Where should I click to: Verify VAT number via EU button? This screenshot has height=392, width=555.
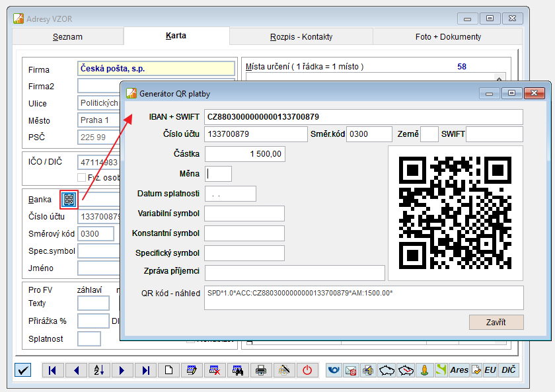(x=490, y=370)
